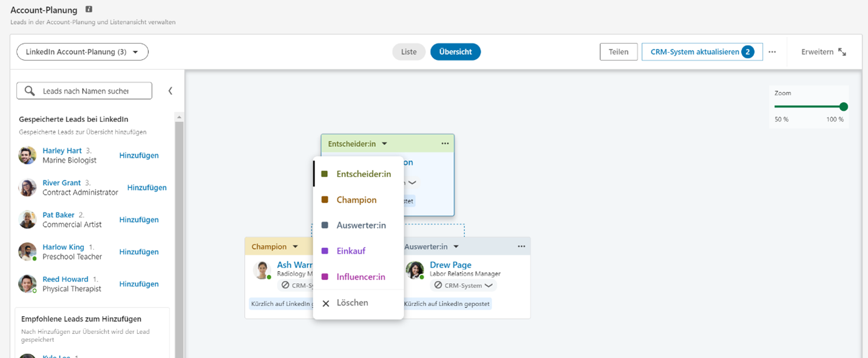Open Reed Howard's profile link
This screenshot has height=358, width=868.
point(66,279)
